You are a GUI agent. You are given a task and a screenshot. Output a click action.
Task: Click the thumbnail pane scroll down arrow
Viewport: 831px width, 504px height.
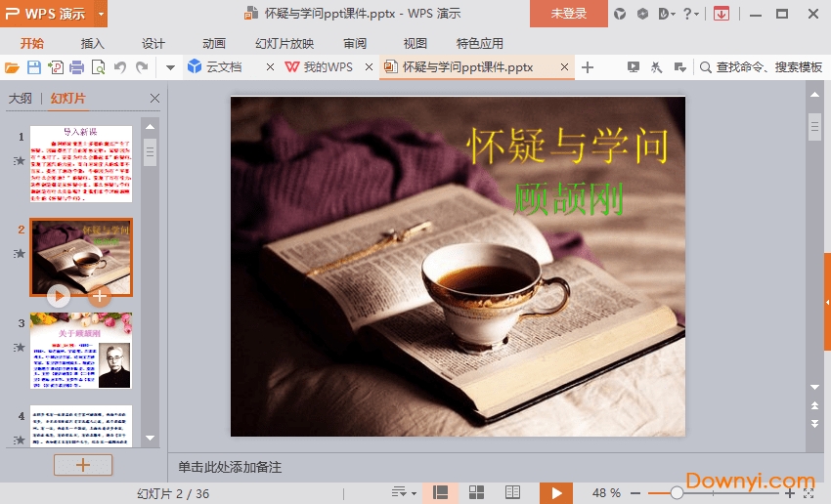tap(150, 438)
